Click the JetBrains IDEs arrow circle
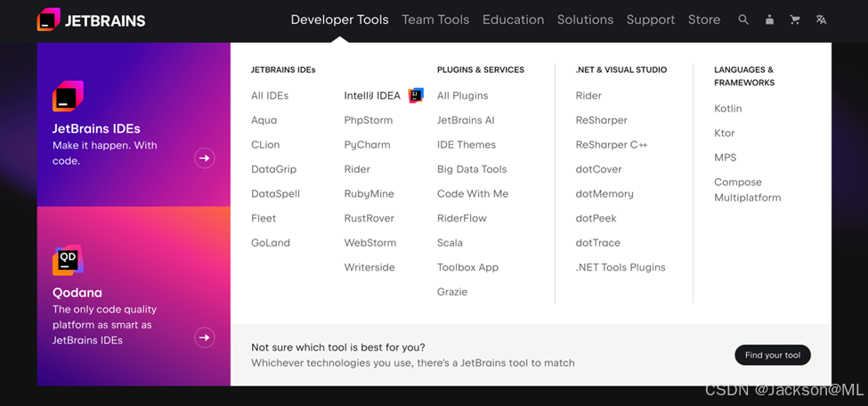Screen dimensions: 868x406 coord(205,158)
